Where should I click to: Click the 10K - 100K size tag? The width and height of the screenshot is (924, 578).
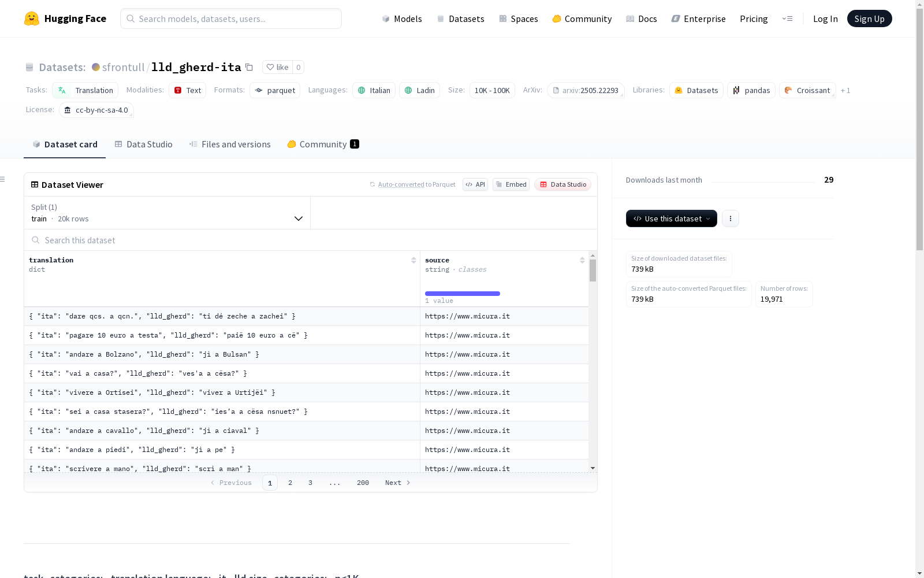[x=492, y=90]
